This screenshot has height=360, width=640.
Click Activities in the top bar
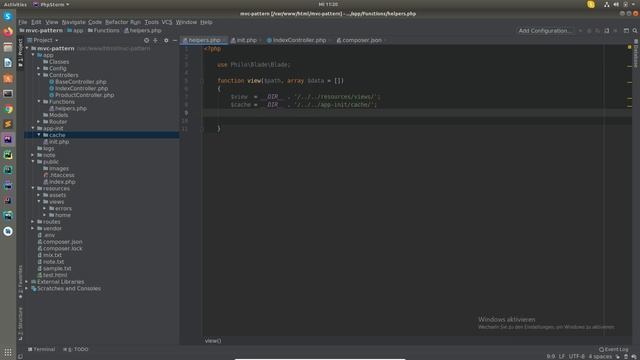pos(15,4)
